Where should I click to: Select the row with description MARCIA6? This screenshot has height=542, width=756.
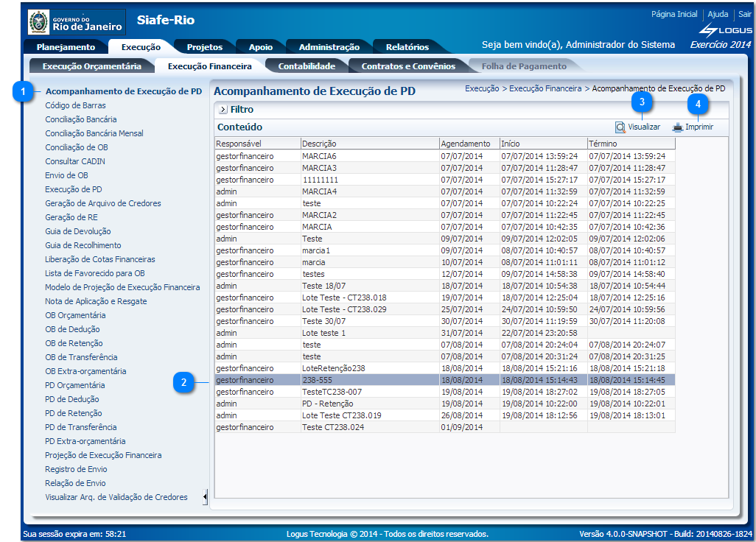click(x=319, y=156)
